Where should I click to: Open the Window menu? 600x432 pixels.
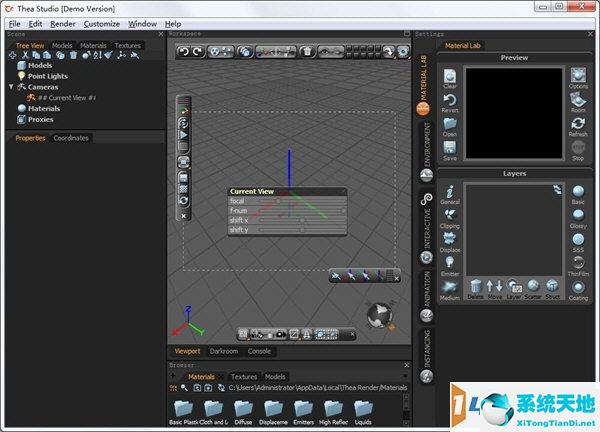tap(142, 24)
